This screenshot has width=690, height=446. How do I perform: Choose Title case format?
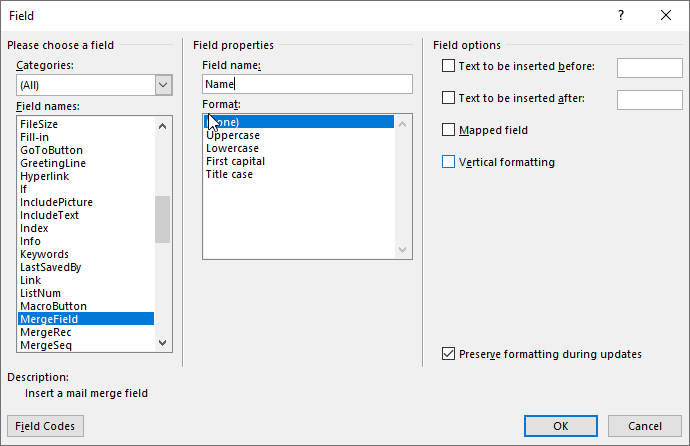pyautogui.click(x=230, y=174)
